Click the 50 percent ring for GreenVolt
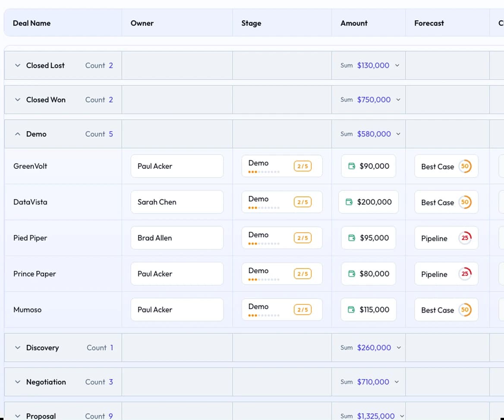The width and height of the screenshot is (504, 420). tap(465, 166)
